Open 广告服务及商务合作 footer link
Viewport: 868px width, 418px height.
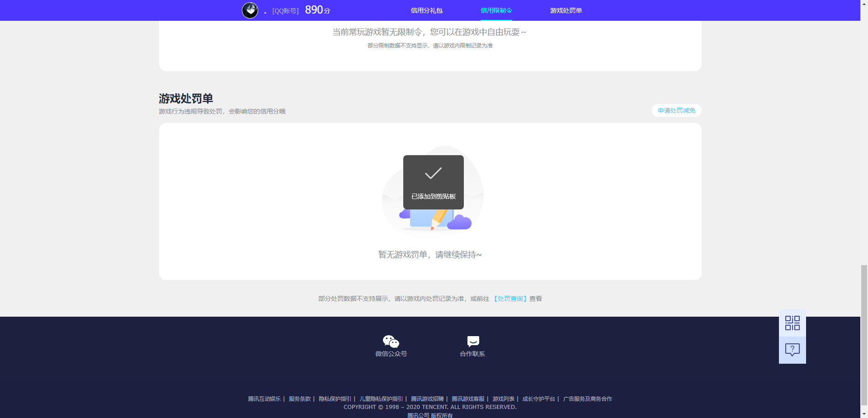587,399
